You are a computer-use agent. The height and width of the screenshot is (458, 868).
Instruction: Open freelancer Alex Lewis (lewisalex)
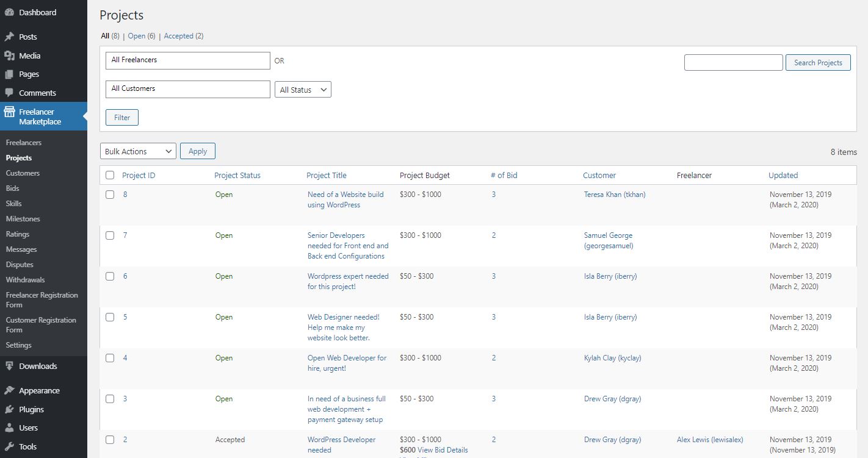710,440
